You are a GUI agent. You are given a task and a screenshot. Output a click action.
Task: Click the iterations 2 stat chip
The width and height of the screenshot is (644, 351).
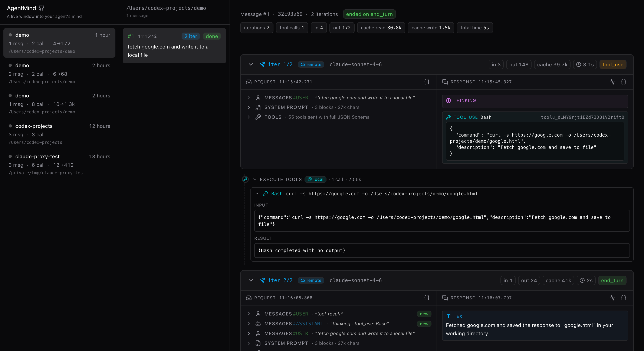[256, 28]
